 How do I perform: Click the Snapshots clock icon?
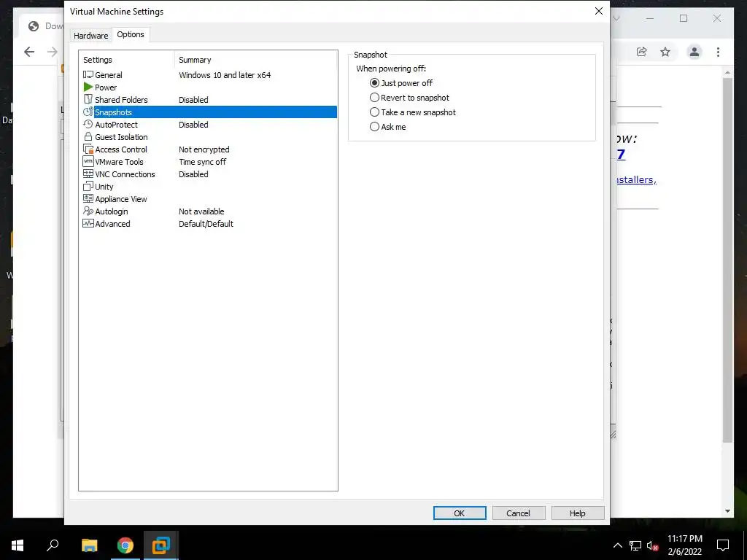tap(88, 112)
